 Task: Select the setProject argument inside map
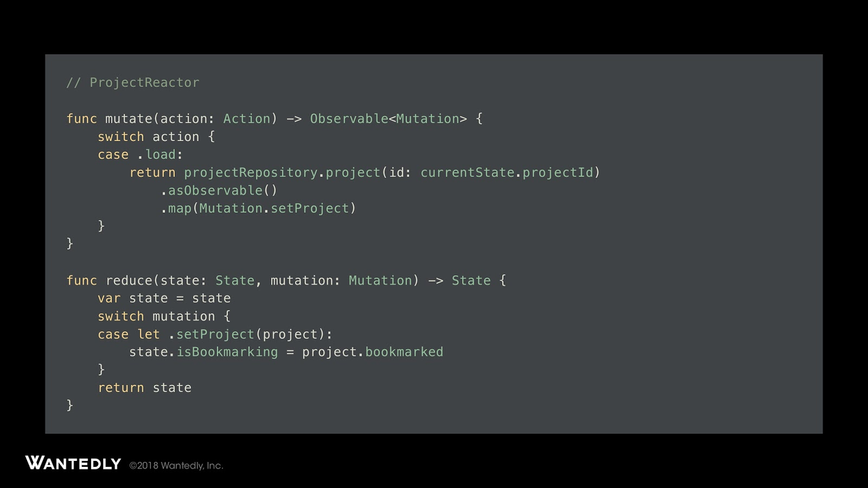pos(310,208)
